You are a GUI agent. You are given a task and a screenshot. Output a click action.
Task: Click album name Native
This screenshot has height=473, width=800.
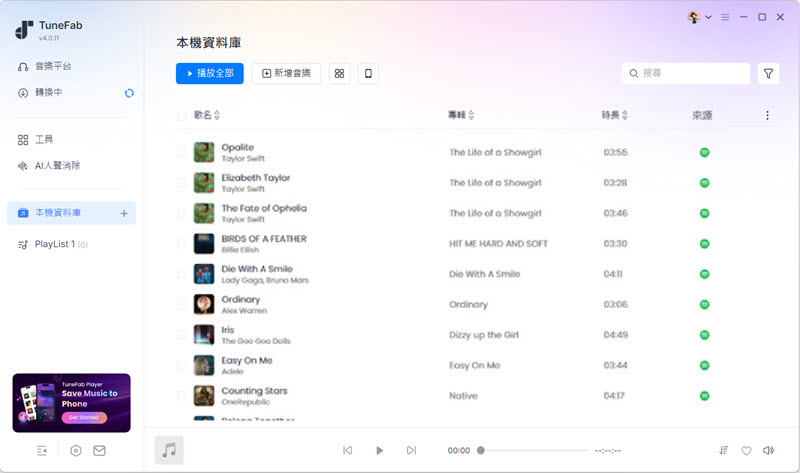463,396
